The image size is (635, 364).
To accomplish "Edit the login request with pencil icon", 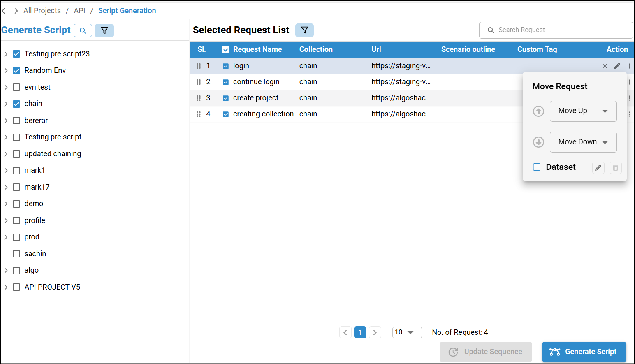I will pos(617,66).
